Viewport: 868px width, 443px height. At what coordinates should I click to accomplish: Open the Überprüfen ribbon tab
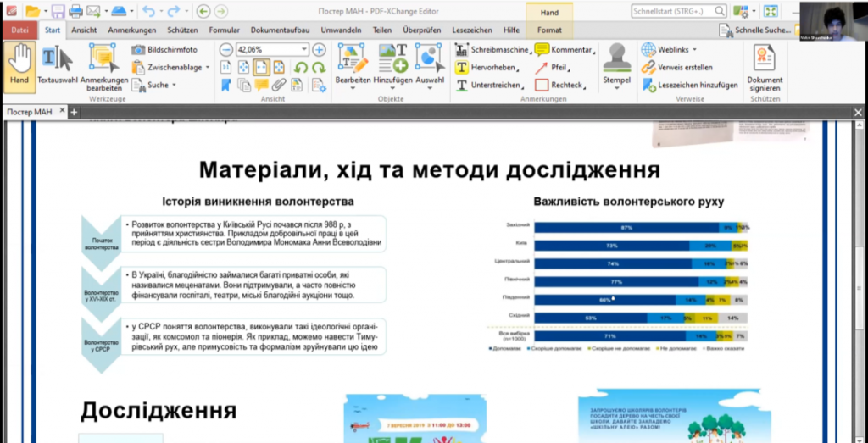(x=422, y=30)
